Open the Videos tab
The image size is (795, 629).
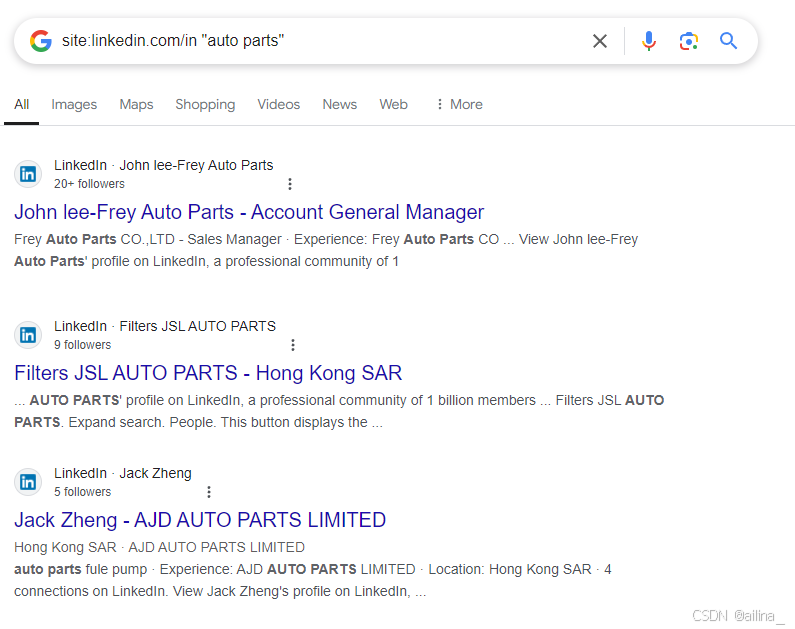278,104
